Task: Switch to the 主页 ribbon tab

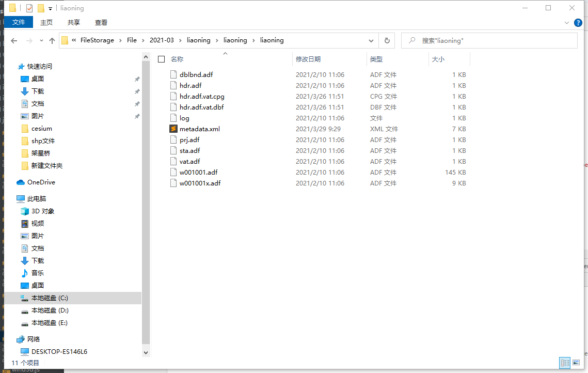Action: pos(46,23)
